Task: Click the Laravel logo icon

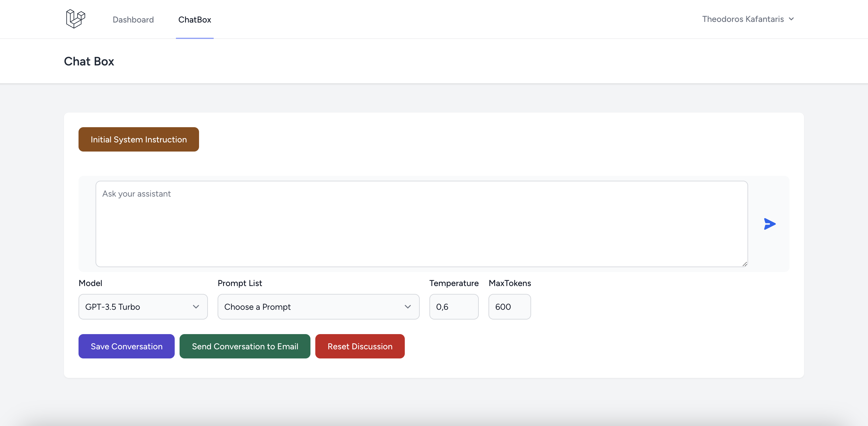Action: [x=75, y=19]
